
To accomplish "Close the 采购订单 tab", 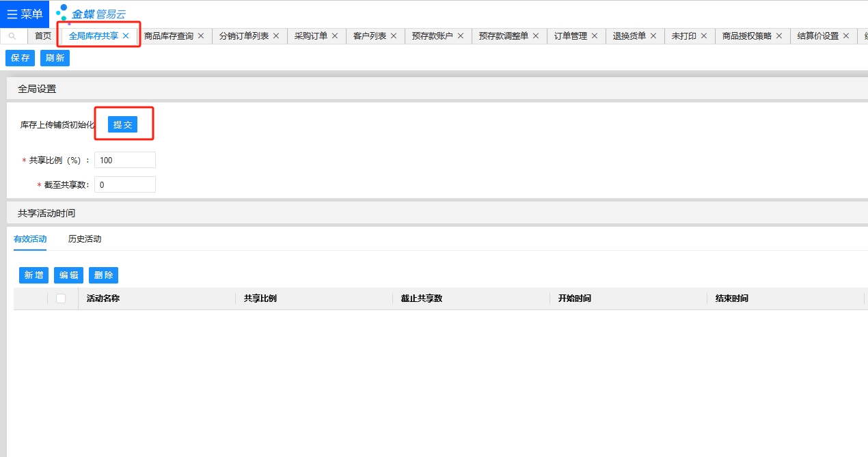I will tap(335, 36).
